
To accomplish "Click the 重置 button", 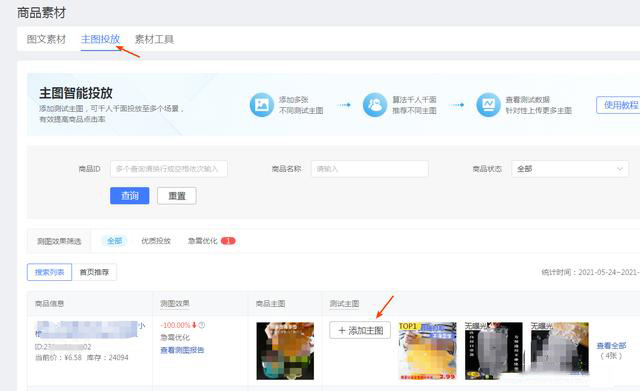I will pyautogui.click(x=177, y=196).
